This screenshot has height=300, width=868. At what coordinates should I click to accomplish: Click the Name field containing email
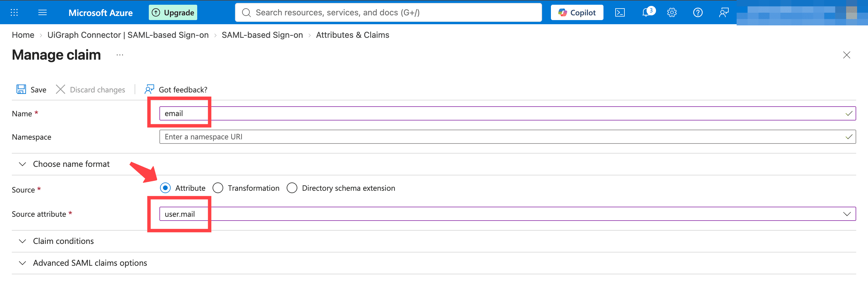click(508, 113)
